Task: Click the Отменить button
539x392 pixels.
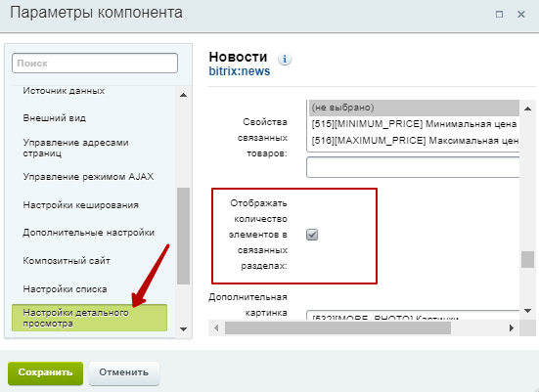Action: click(x=124, y=372)
